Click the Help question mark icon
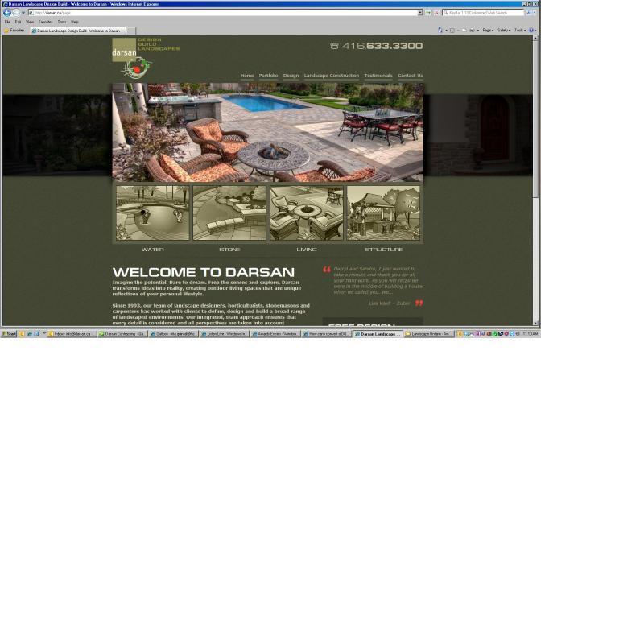The image size is (644, 644). tap(531, 31)
